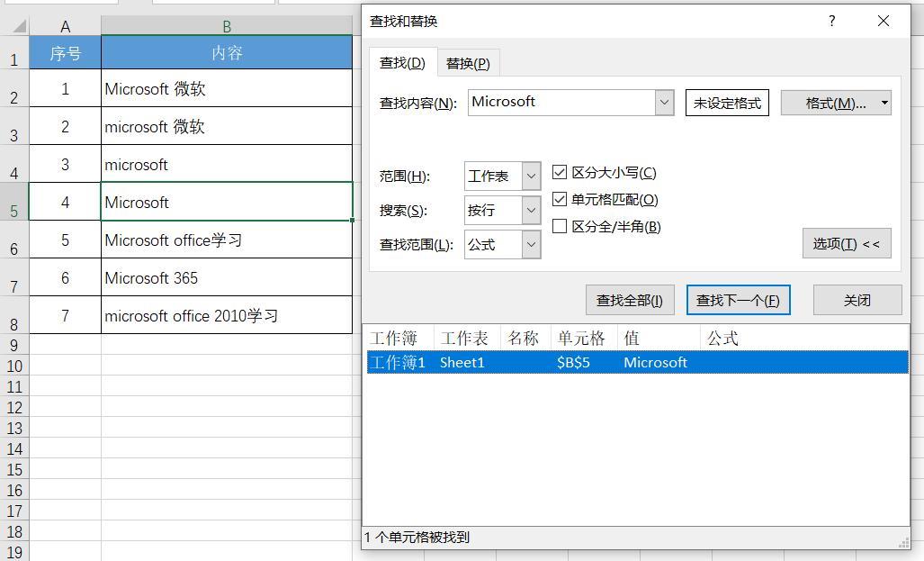Click the 工作簿 column header in results
This screenshot has width=924, height=561.
399,338
